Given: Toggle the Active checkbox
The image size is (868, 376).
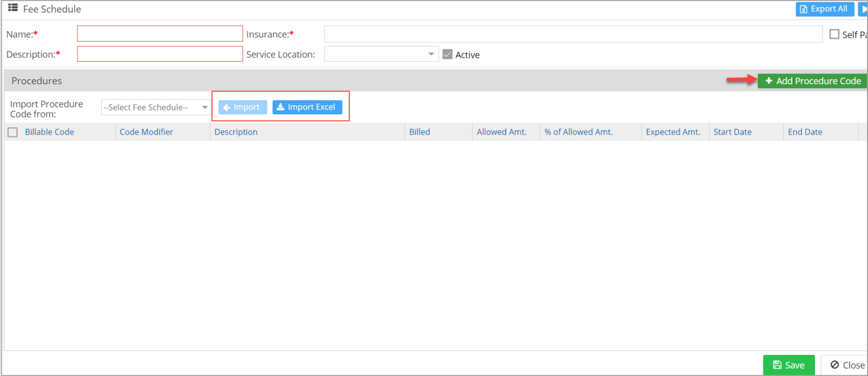Looking at the screenshot, I should (x=447, y=54).
